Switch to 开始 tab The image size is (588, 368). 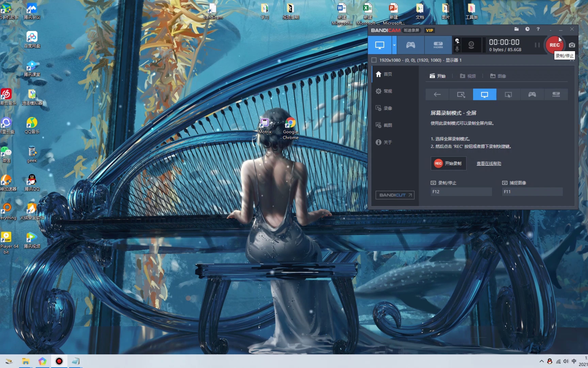point(437,76)
